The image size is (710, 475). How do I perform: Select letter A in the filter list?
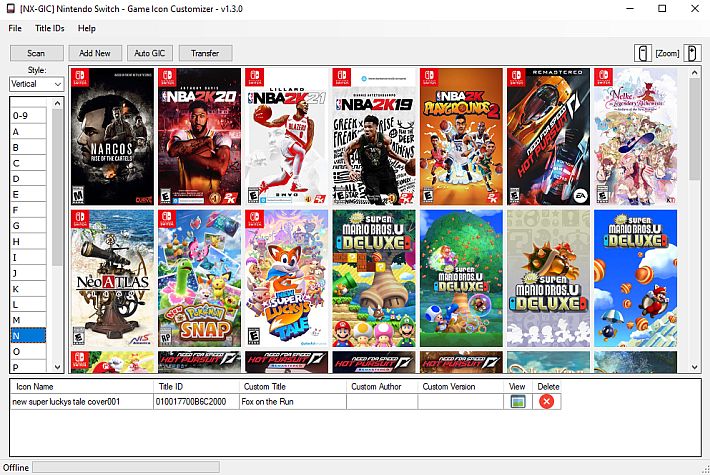point(28,131)
